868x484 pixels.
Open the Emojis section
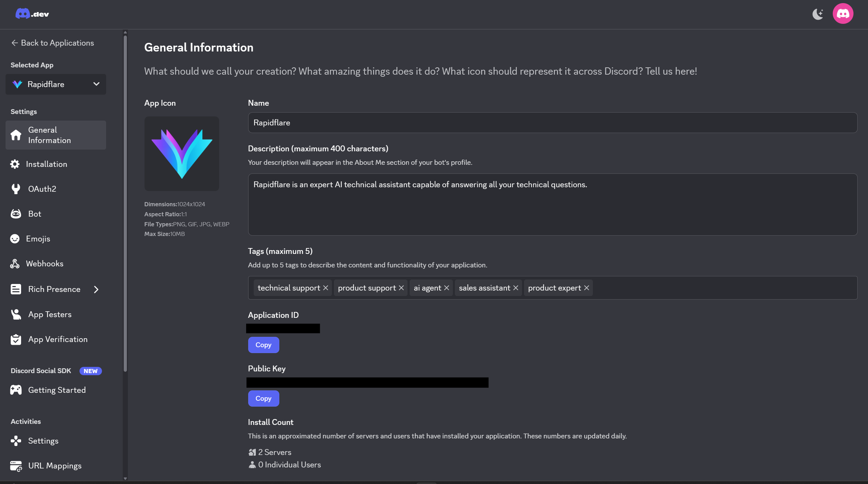coord(38,239)
